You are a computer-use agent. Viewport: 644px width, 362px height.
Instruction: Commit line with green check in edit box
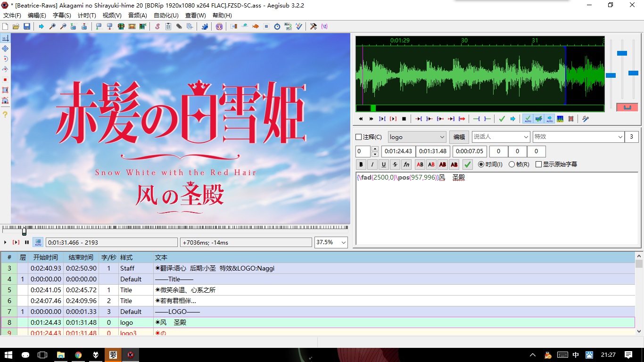point(467,165)
